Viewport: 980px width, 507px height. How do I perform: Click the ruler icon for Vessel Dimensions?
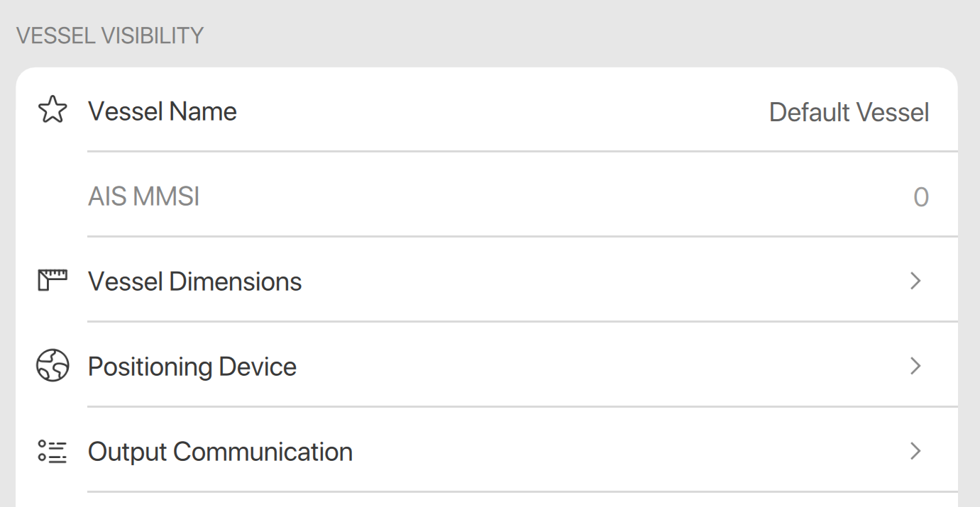[x=52, y=281]
